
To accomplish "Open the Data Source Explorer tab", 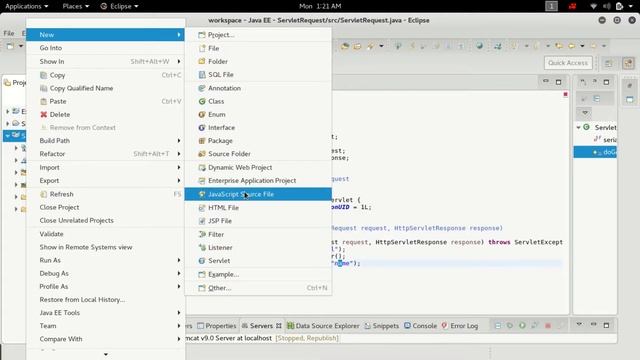I will (x=323, y=326).
